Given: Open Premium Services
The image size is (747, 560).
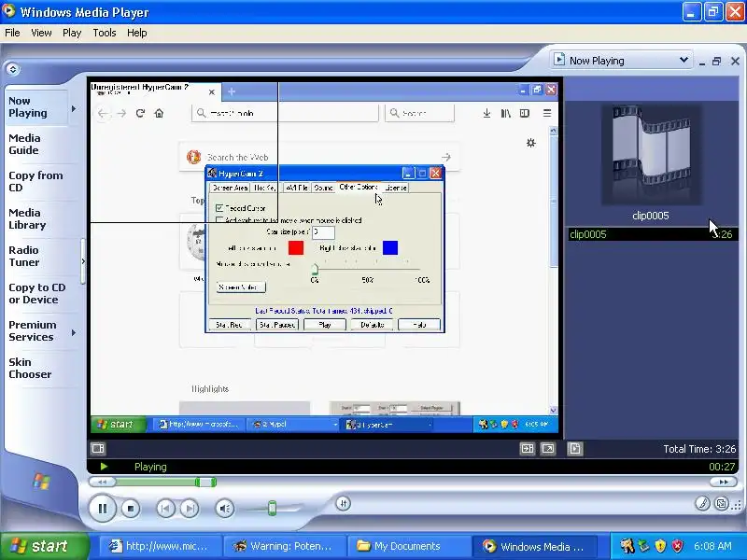Looking at the screenshot, I should click(33, 331).
